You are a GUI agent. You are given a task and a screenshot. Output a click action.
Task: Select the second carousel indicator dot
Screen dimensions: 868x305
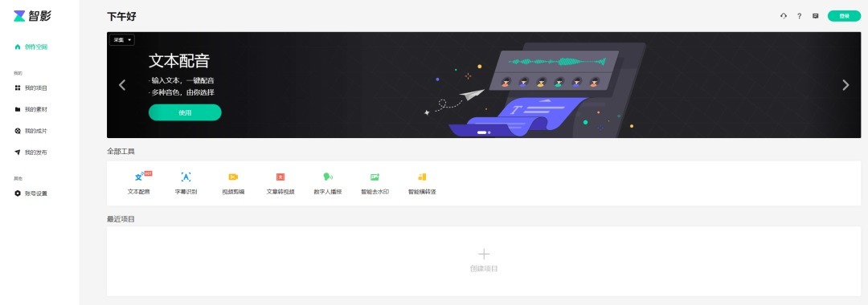tap(489, 132)
